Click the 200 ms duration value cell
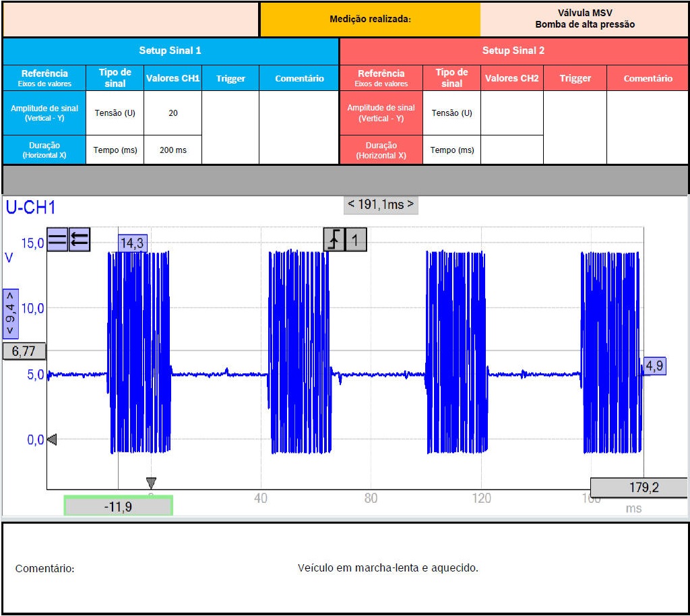Image resolution: width=690 pixels, height=616 pixels. (172, 150)
